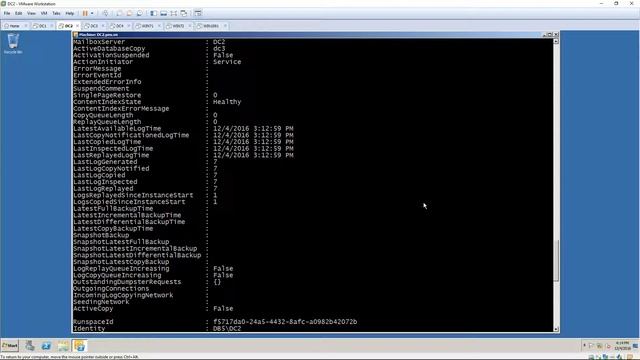Open the guest Start button
640x360 pixels.
pyautogui.click(x=10, y=346)
